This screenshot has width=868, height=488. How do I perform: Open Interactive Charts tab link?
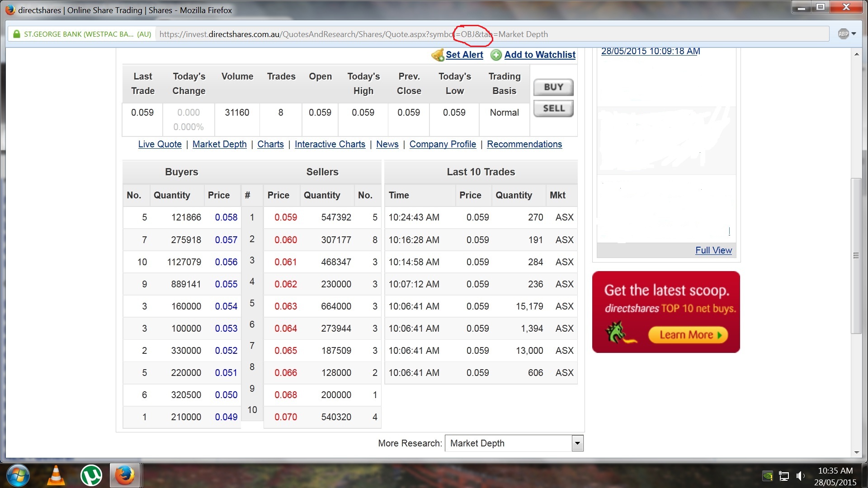330,144
